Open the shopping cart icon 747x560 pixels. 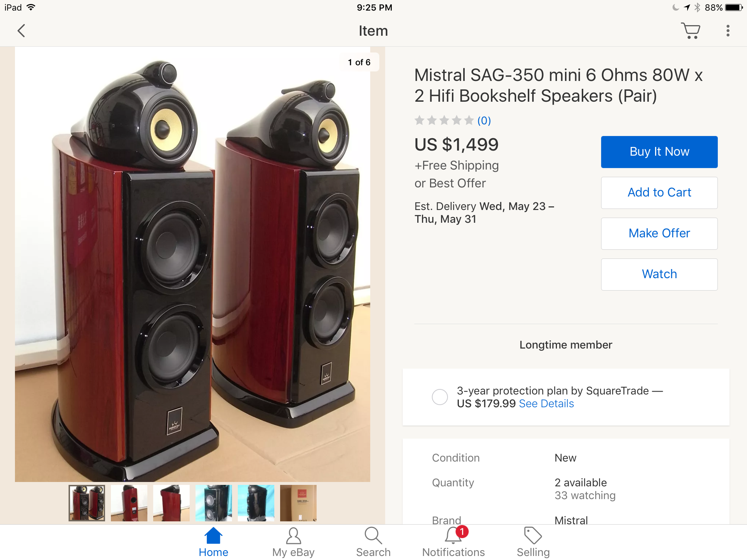[690, 31]
